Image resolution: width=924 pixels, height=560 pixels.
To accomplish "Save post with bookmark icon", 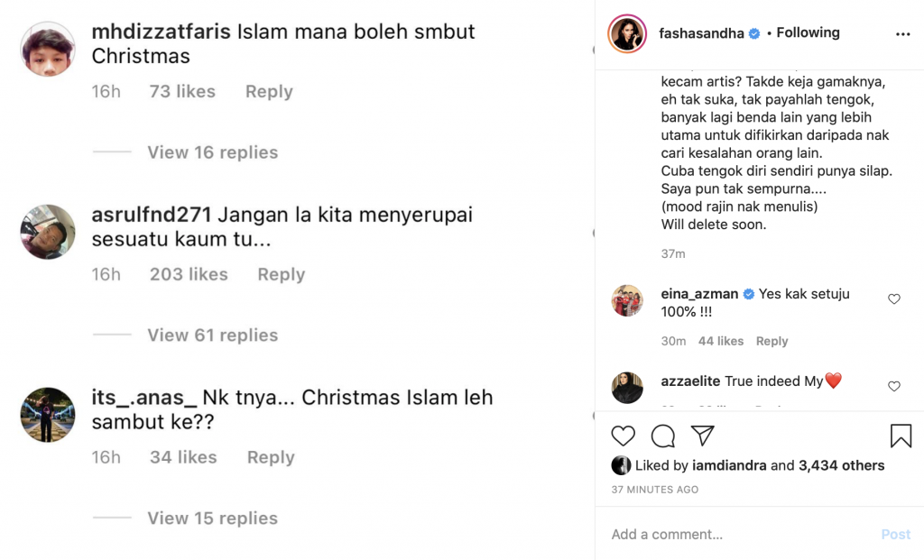I will [901, 436].
